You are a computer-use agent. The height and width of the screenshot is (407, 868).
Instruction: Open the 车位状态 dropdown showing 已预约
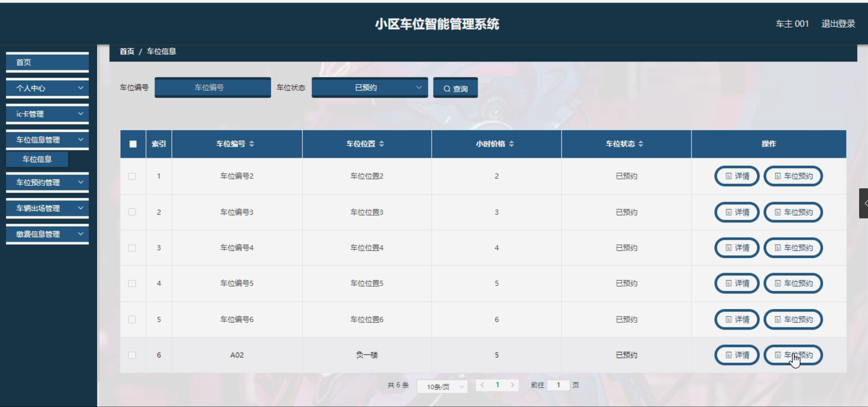[370, 88]
